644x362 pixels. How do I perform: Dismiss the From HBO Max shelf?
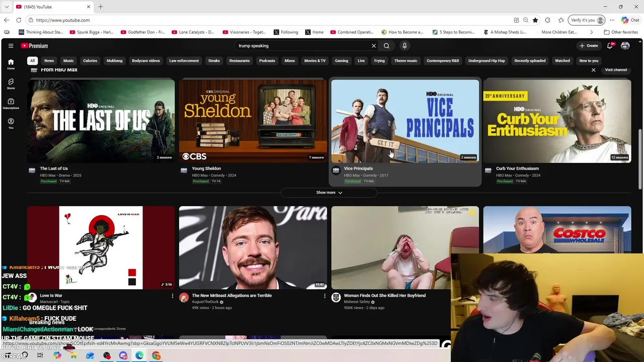point(593,70)
